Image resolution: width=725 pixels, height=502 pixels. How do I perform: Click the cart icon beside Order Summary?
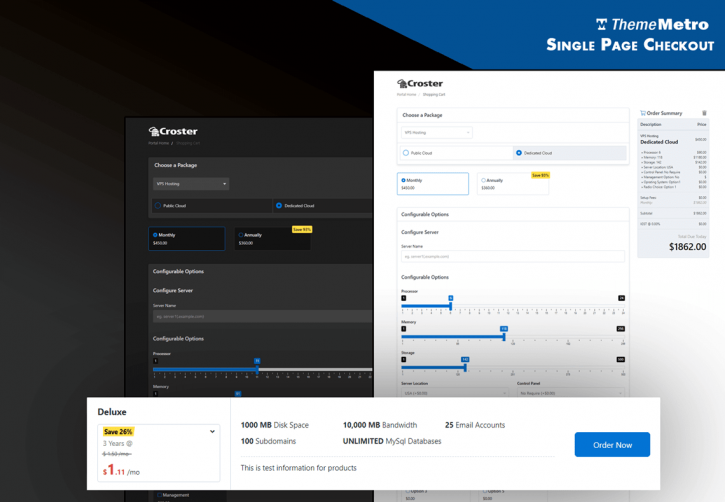pyautogui.click(x=642, y=113)
